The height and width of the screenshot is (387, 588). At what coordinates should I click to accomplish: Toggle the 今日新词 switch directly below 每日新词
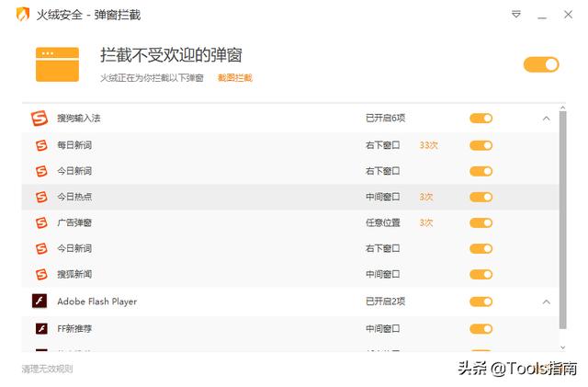(481, 171)
